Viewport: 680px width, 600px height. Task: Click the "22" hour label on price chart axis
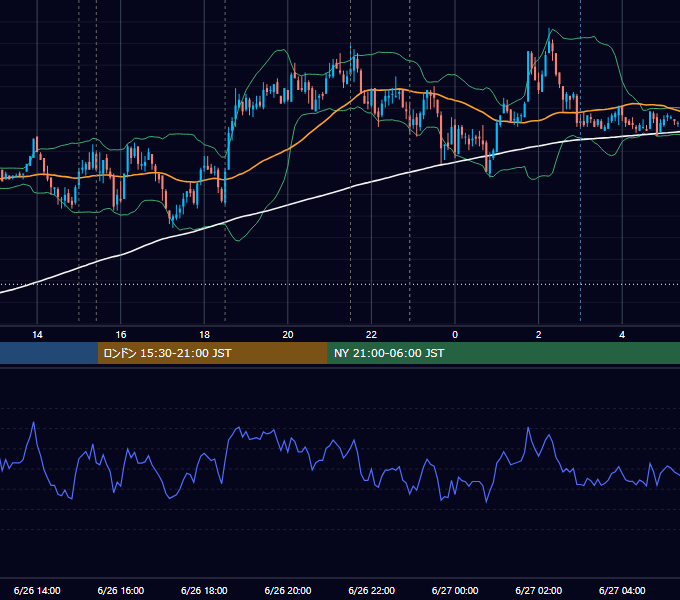[x=371, y=334]
